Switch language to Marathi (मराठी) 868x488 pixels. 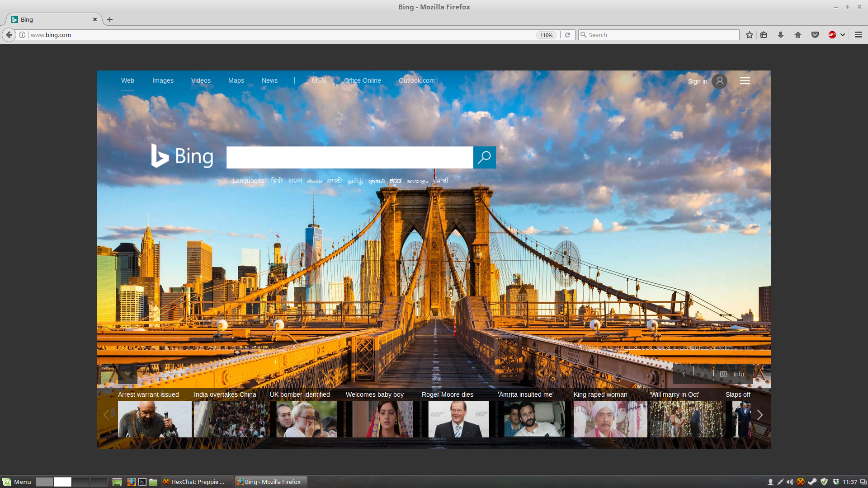(x=335, y=181)
